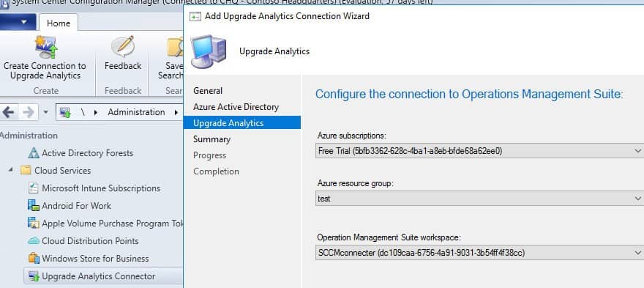
Task: Open Operation Management Suite workspace dropdown
Action: click(x=480, y=252)
